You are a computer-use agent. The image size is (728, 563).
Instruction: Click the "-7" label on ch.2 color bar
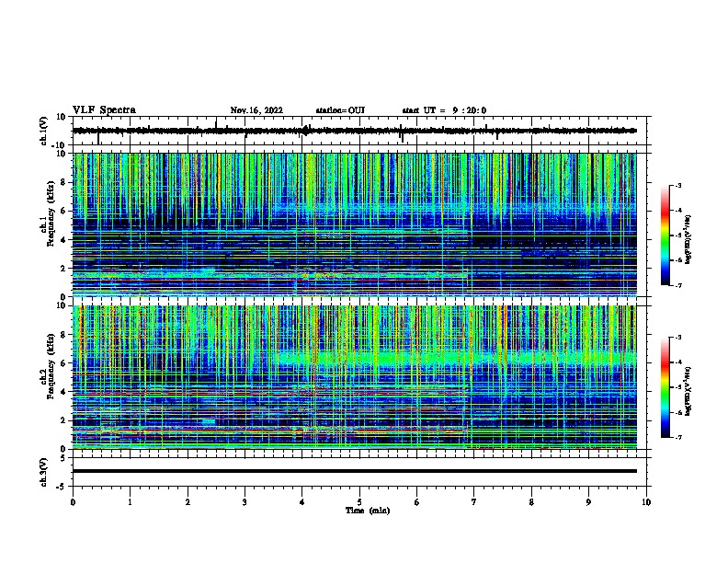(678, 437)
